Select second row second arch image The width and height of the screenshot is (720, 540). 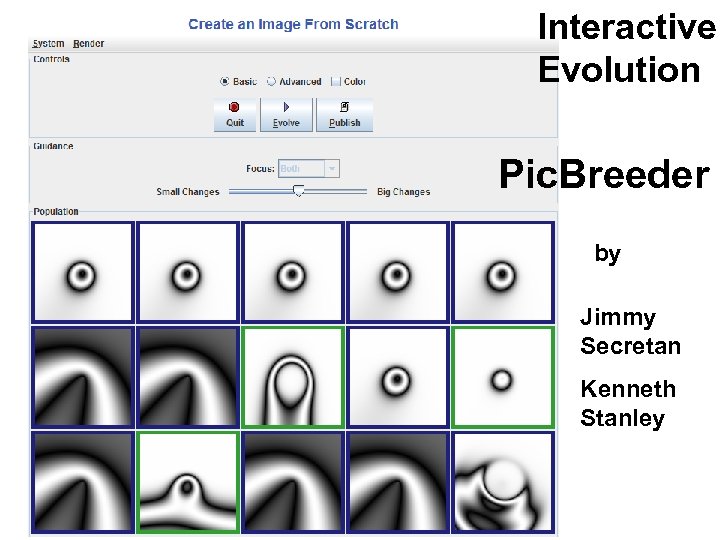tap(188, 377)
